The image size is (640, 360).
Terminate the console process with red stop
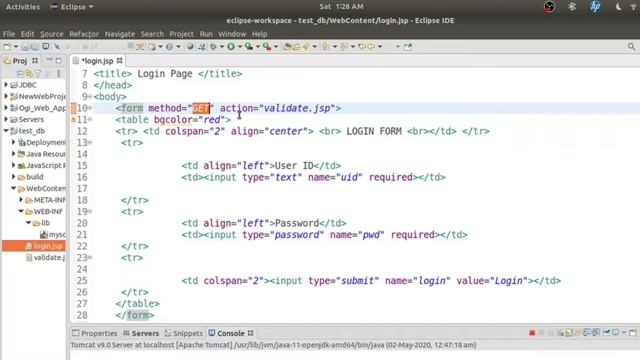pyautogui.click(x=532, y=333)
